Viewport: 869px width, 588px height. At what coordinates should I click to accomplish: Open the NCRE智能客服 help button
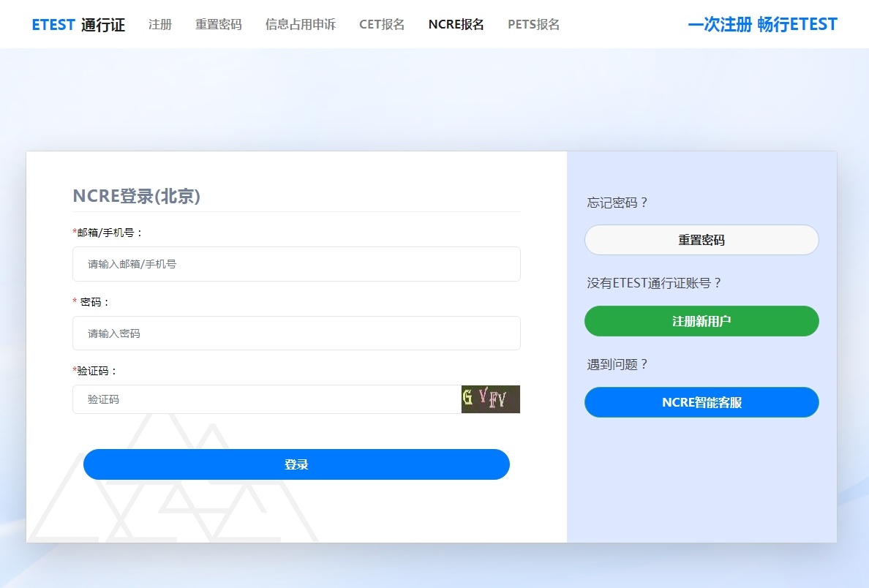[701, 402]
